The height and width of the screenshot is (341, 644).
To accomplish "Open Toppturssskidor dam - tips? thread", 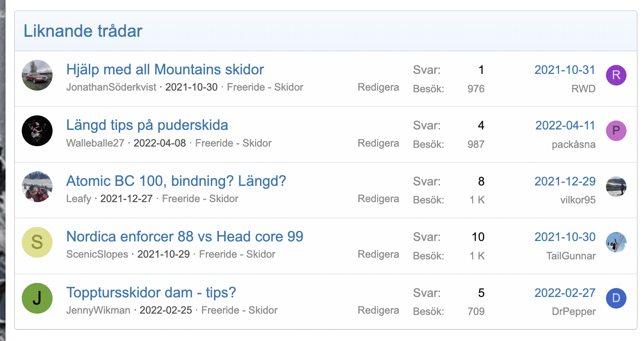I will pyautogui.click(x=151, y=292).
